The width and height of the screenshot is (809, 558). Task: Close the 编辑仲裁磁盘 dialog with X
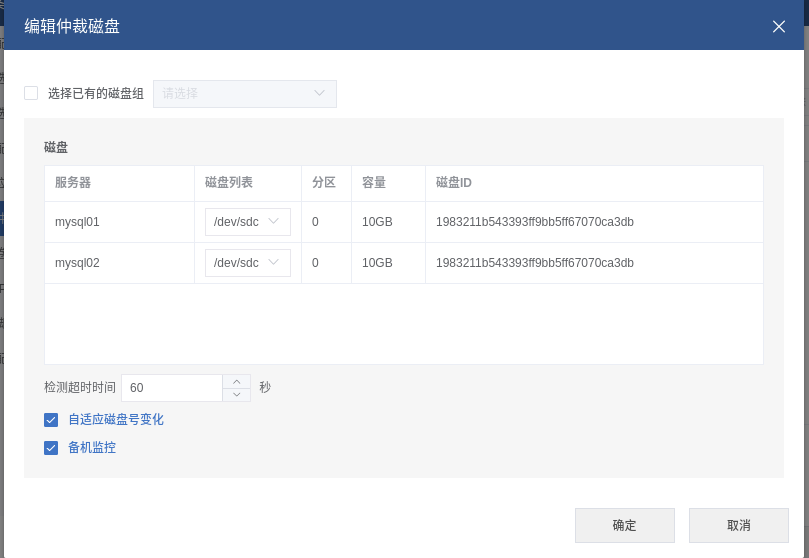click(x=779, y=26)
